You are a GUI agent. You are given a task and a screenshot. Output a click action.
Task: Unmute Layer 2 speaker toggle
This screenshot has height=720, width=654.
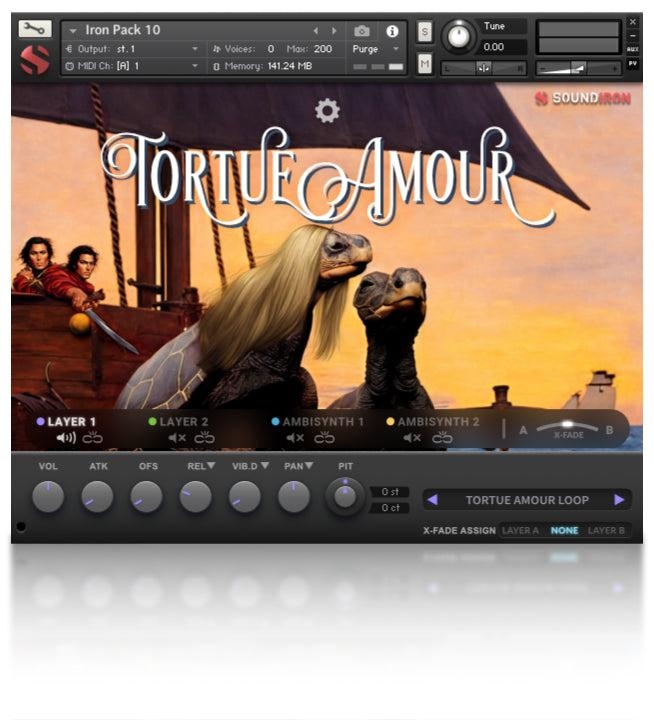[x=177, y=438]
